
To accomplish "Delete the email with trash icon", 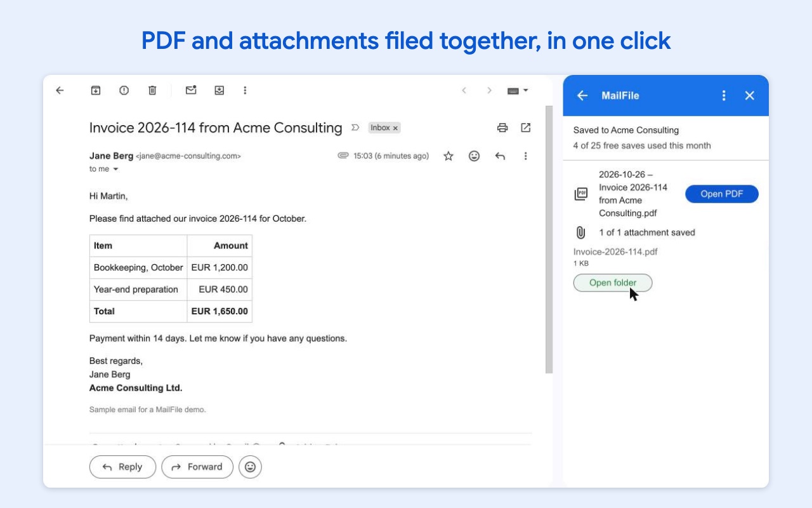I will (152, 90).
